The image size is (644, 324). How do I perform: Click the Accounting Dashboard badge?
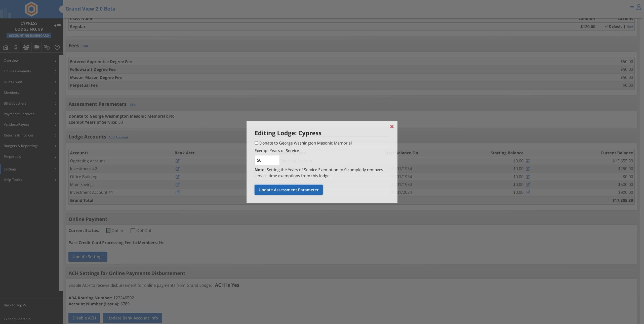coord(29,36)
